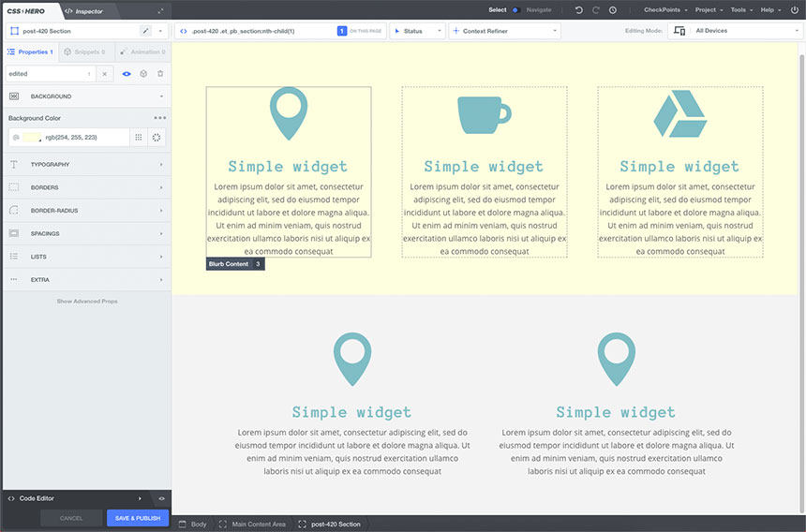Click Save & Publish button

(x=138, y=518)
